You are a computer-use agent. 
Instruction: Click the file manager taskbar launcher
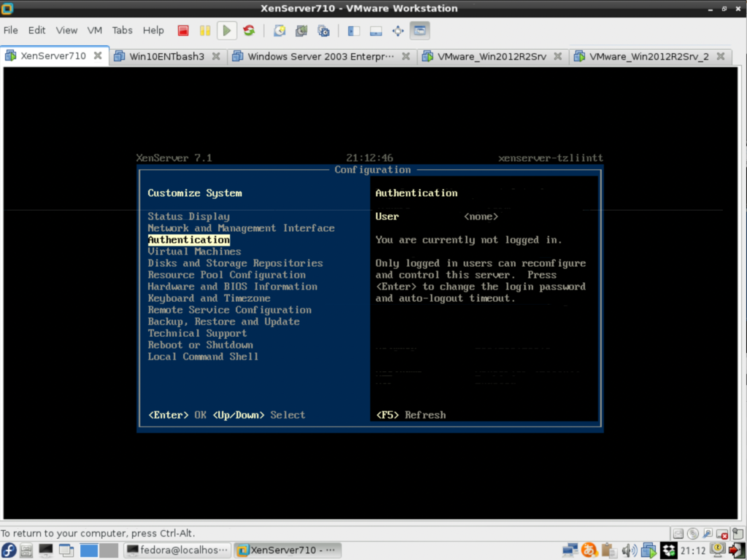coord(27,551)
